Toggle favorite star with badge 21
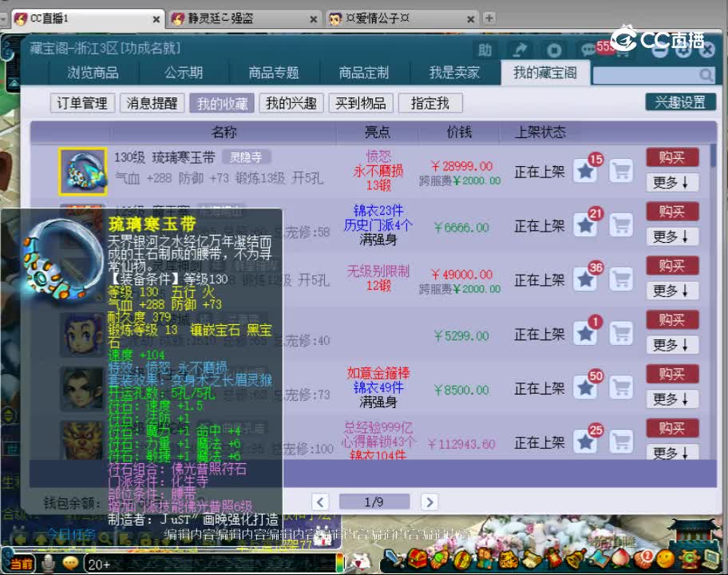Screen dimensions: 728x575 coord(585,226)
